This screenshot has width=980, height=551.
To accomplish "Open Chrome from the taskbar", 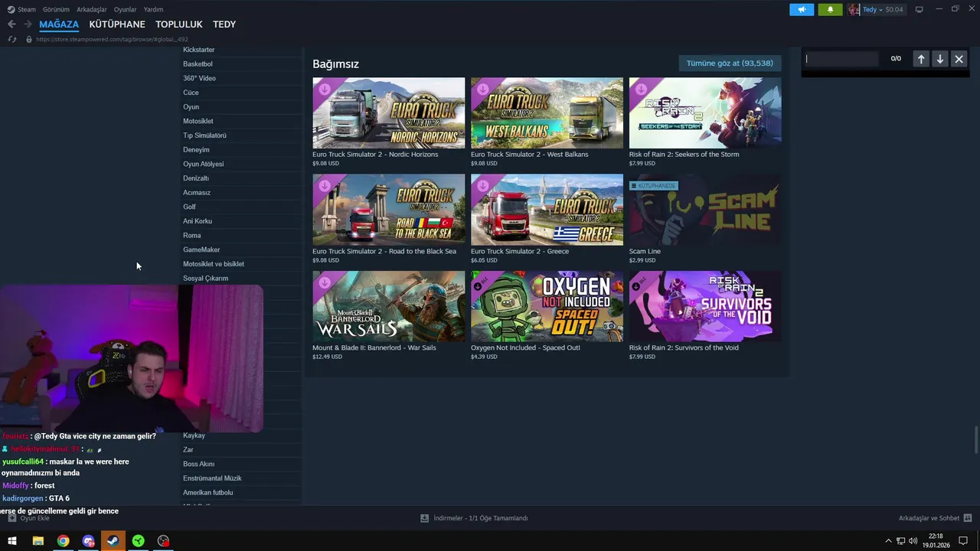I will [x=63, y=541].
